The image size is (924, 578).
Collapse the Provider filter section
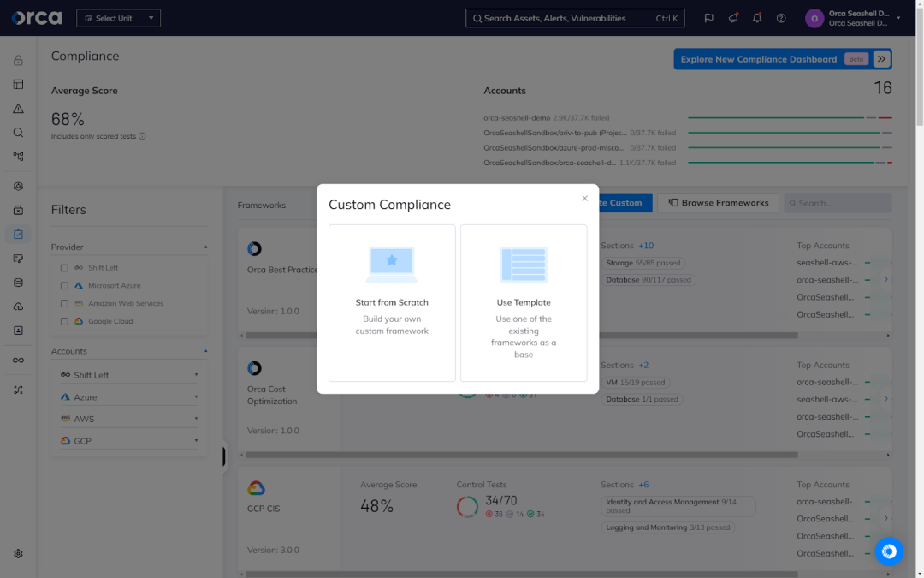point(205,247)
